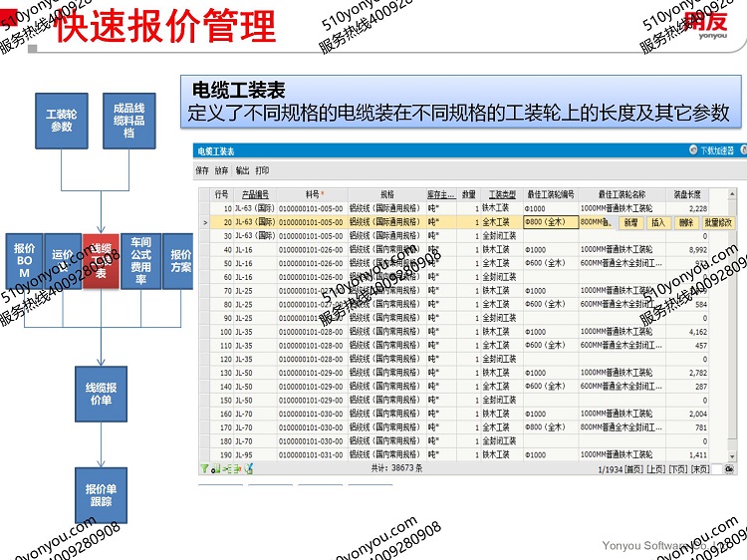Open the 输出 toolbar menu
The image size is (747, 560).
243,171
